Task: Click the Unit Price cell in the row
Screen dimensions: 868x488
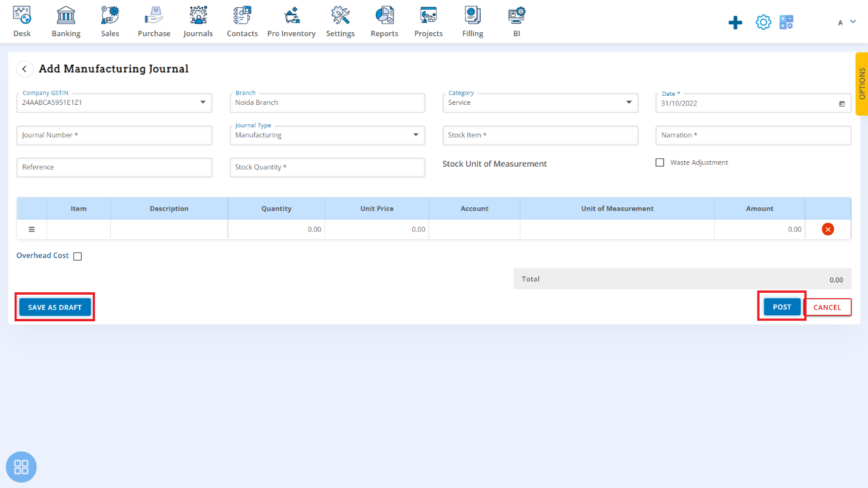Action: click(x=377, y=230)
